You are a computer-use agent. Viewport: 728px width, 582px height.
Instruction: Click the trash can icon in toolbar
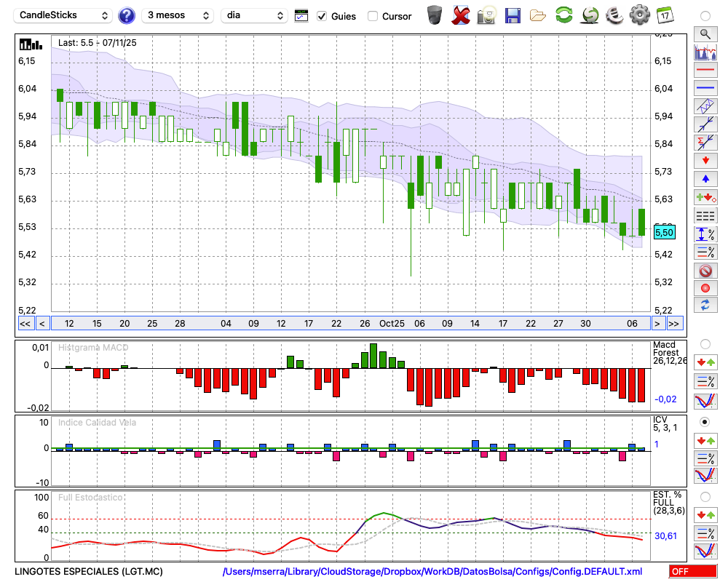coord(435,15)
